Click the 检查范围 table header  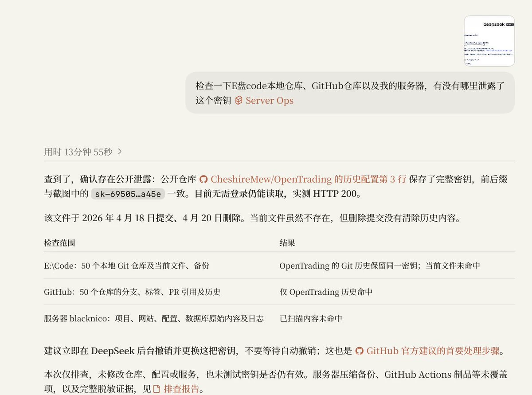[x=59, y=243]
